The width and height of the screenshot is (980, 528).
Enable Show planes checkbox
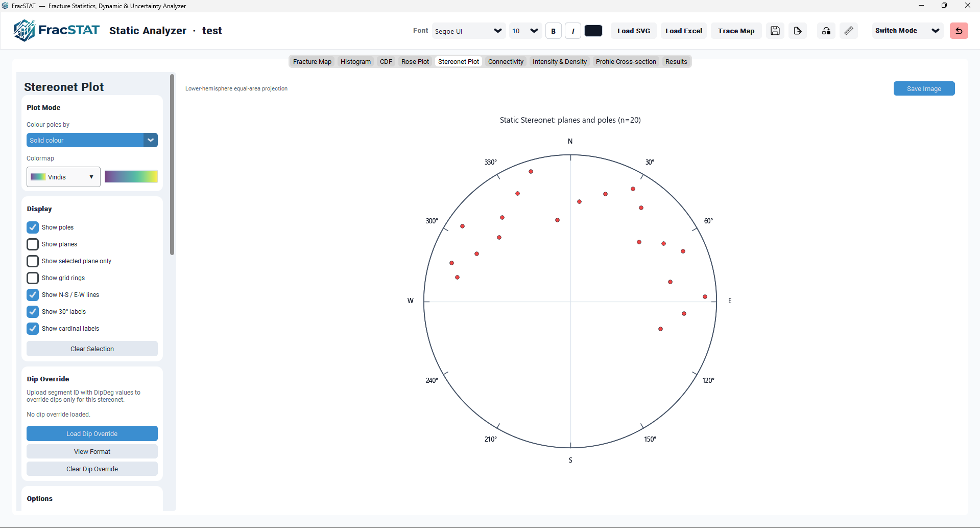(x=33, y=244)
